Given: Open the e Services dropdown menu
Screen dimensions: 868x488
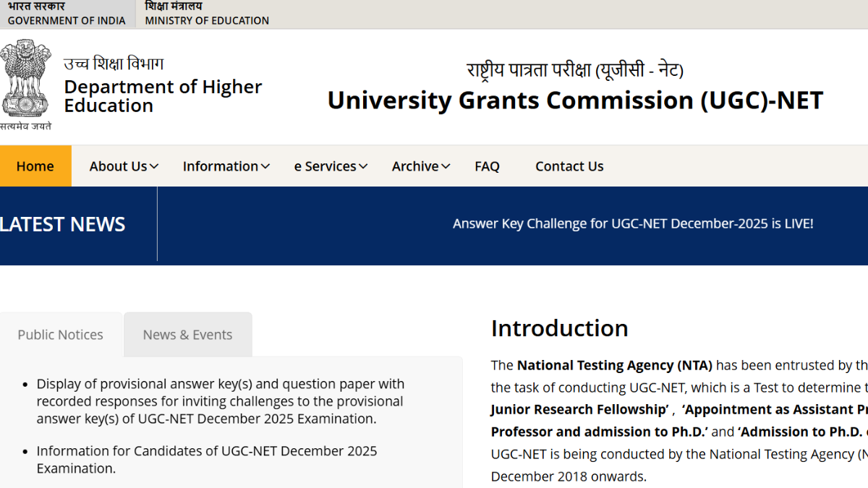Looking at the screenshot, I should pos(331,166).
